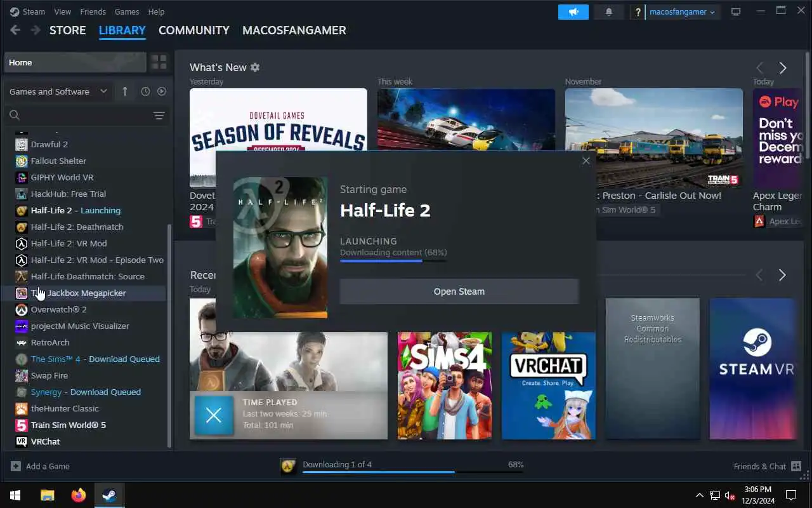Select Fallout Shelter in game list
This screenshot has height=508, width=812.
[x=86, y=161]
